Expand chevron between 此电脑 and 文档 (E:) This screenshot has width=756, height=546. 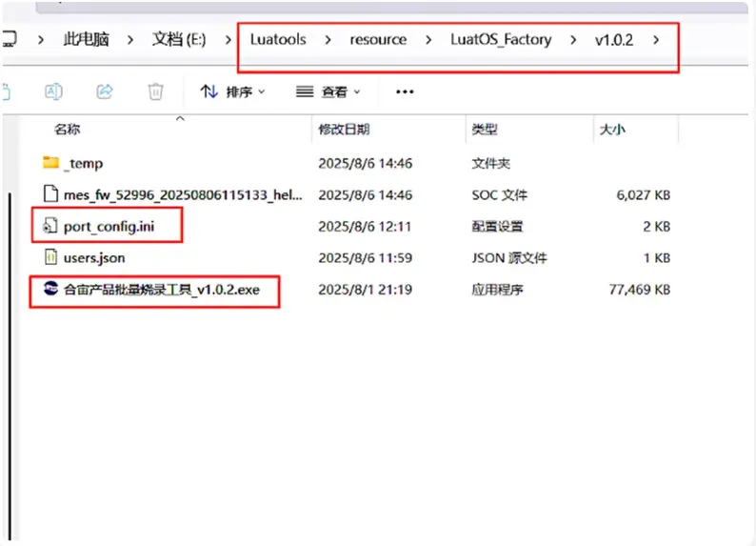pos(130,40)
